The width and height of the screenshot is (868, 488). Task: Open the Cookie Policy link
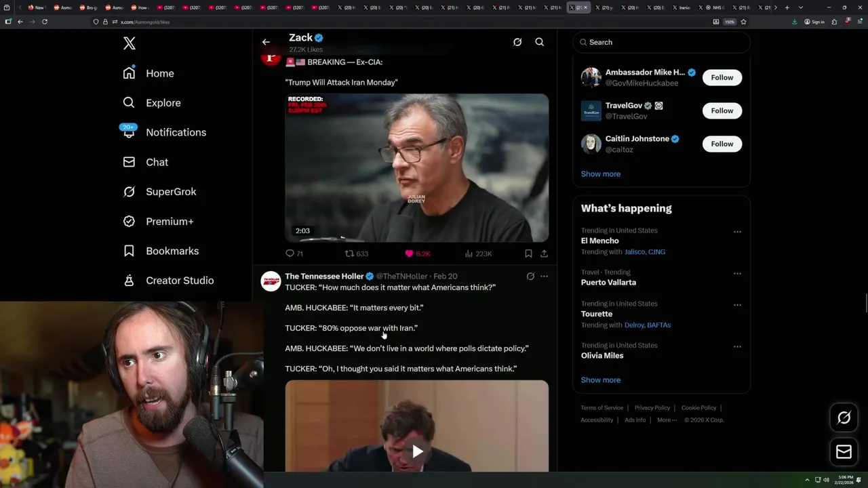tap(698, 408)
